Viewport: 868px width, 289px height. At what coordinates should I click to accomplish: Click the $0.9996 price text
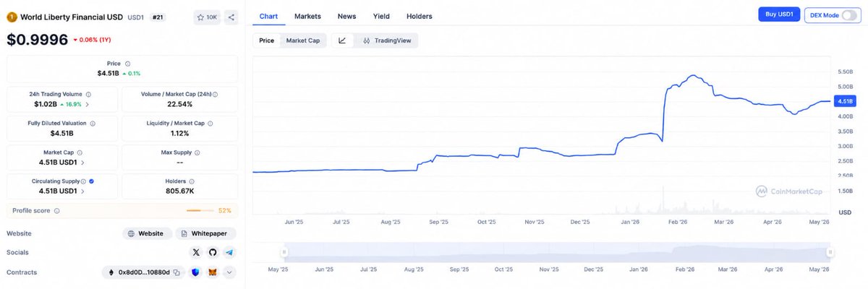point(37,40)
